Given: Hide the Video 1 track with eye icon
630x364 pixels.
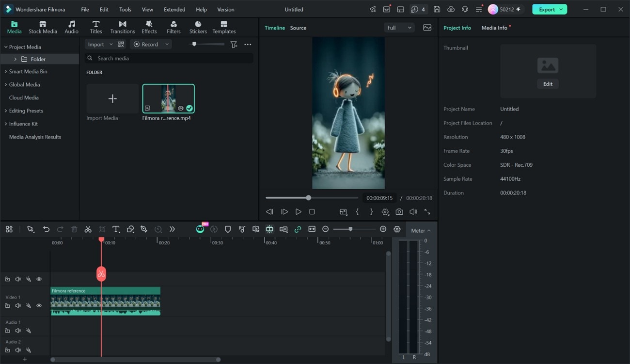Looking at the screenshot, I should [x=39, y=306].
